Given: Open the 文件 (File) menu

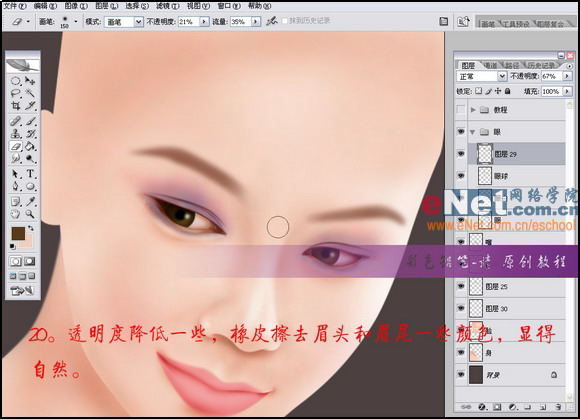Looking at the screenshot, I should 15,6.
